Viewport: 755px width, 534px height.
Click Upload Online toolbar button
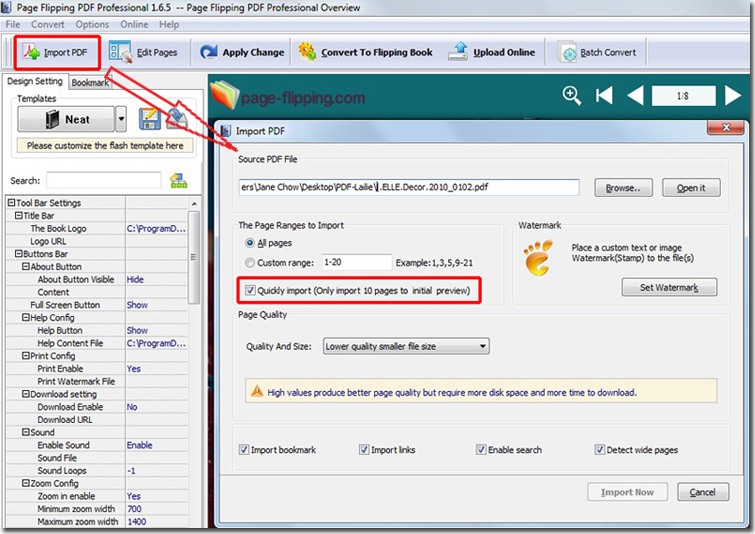[492, 52]
